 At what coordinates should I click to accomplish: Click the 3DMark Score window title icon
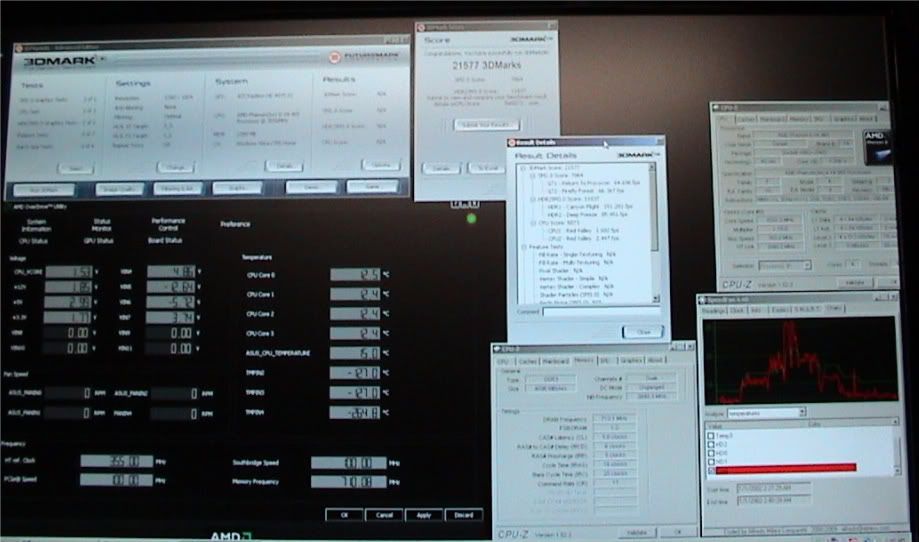point(420,25)
